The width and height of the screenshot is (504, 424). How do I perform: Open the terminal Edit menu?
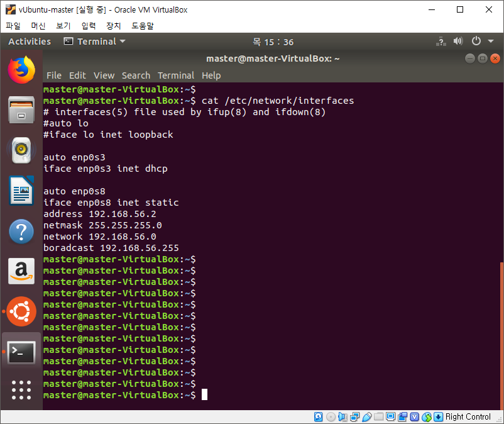tap(77, 75)
